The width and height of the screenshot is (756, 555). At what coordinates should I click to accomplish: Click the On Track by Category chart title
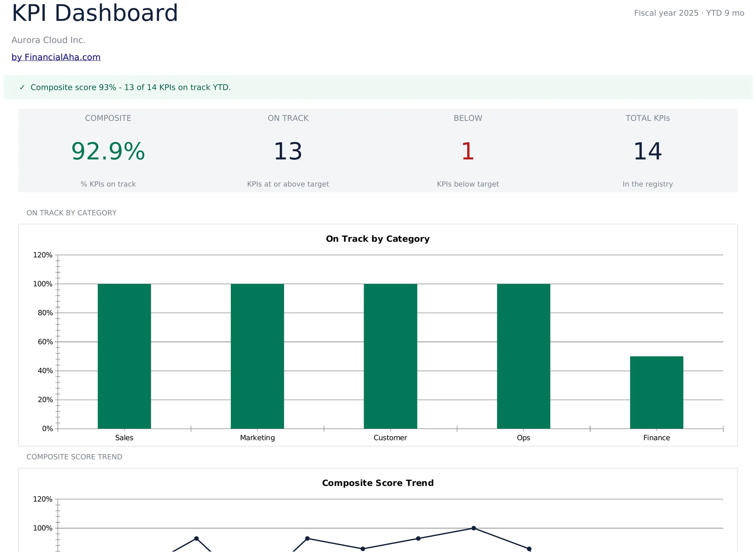click(x=378, y=239)
